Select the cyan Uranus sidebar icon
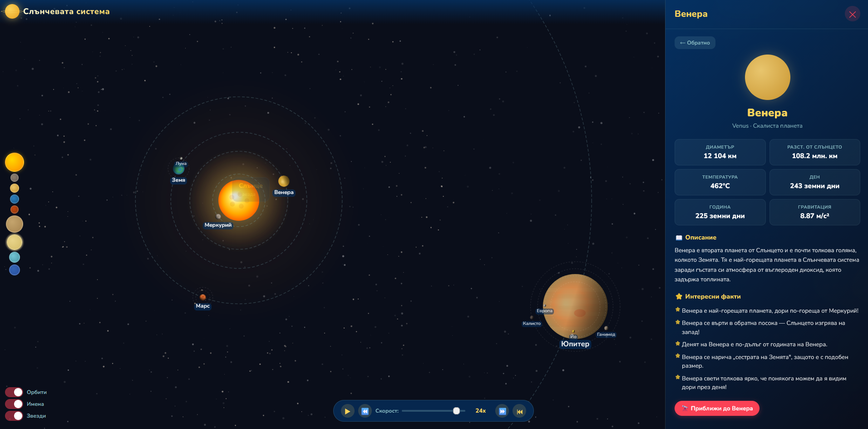Viewport: 868px width, 429px height. coord(15,257)
